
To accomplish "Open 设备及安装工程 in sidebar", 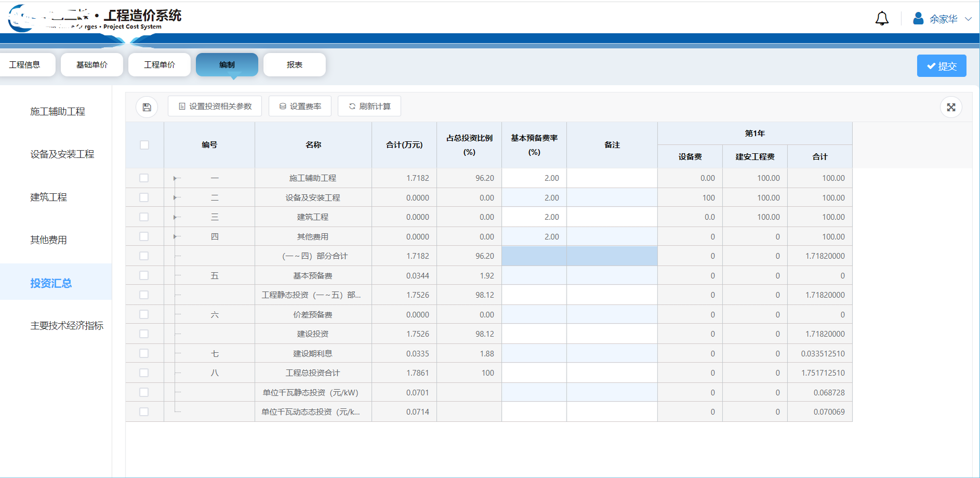I will coord(62,154).
